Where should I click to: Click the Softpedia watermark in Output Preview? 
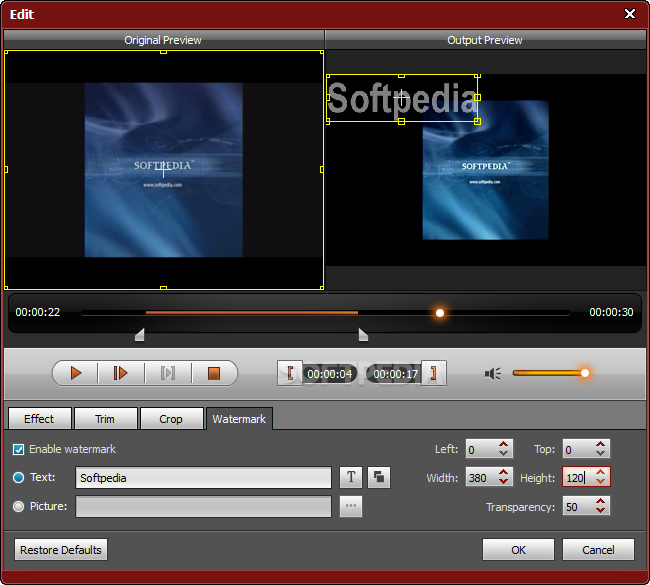point(402,98)
